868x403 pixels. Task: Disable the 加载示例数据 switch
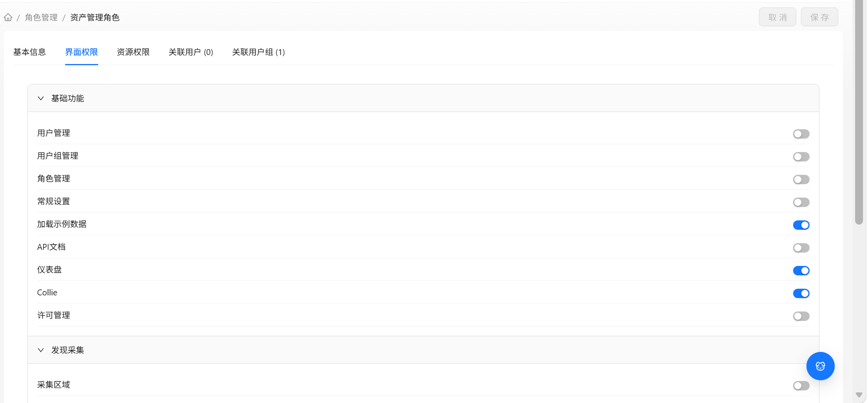click(x=801, y=225)
